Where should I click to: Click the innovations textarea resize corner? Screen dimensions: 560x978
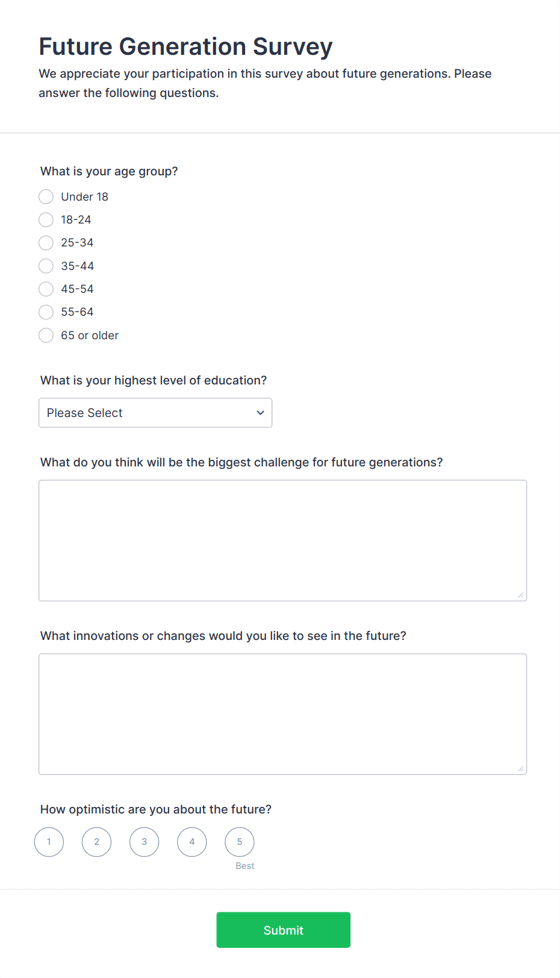tap(521, 769)
